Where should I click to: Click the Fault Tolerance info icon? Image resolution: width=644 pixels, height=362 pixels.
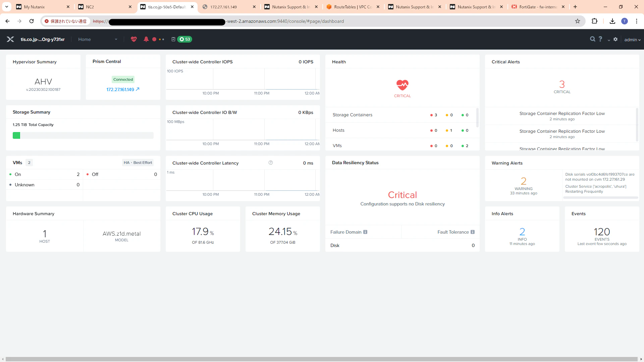point(473,232)
